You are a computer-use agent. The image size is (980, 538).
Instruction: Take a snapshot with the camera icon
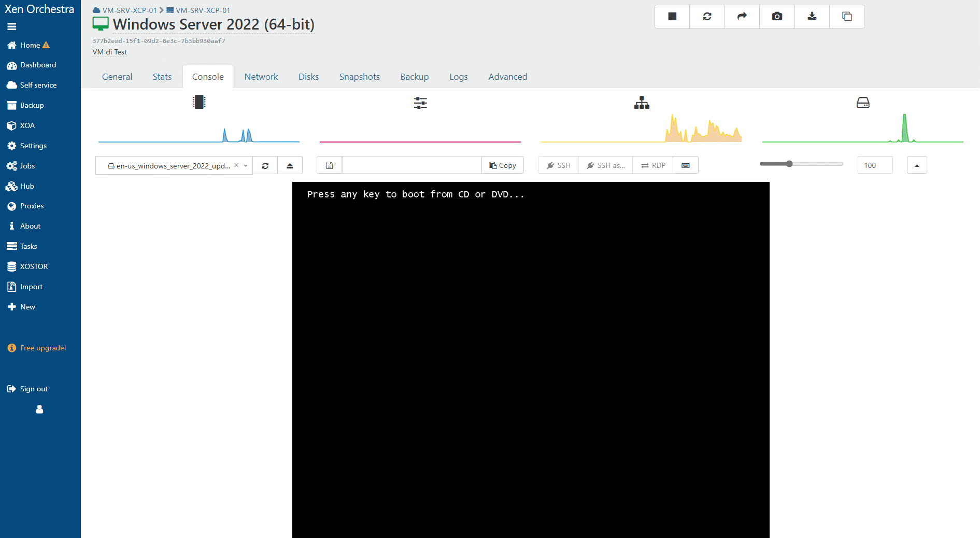(x=777, y=17)
